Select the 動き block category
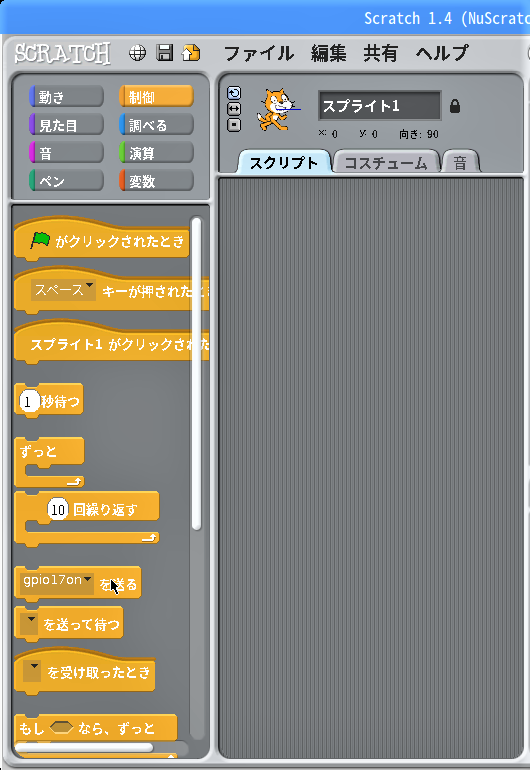Image resolution: width=530 pixels, height=770 pixels. click(66, 97)
